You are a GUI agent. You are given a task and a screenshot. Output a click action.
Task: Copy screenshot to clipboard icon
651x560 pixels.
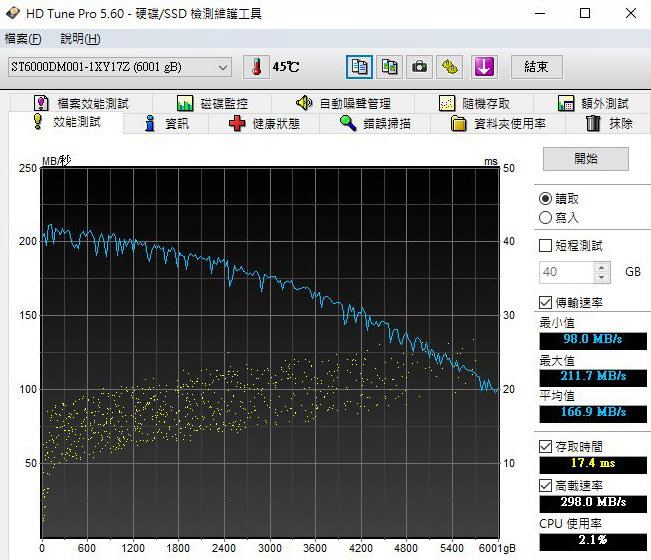pyautogui.click(x=389, y=67)
